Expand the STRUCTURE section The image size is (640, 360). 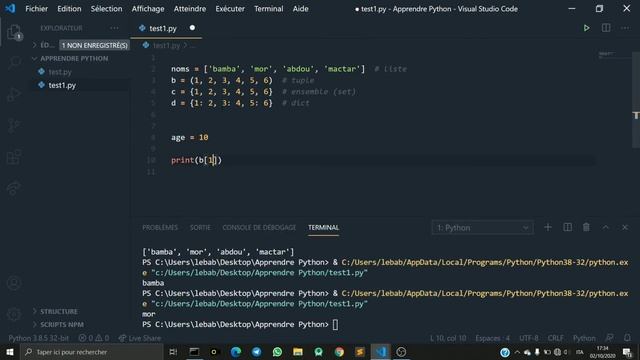pos(59,311)
